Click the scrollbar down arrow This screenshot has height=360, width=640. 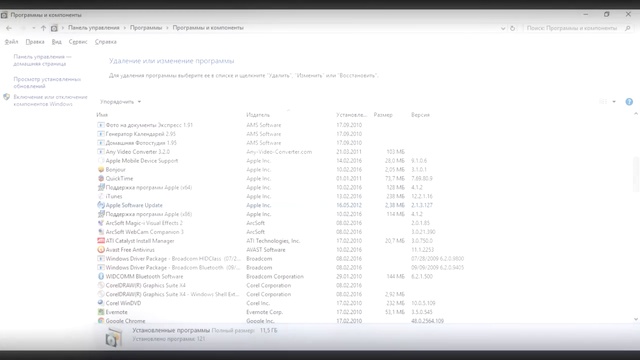636,320
